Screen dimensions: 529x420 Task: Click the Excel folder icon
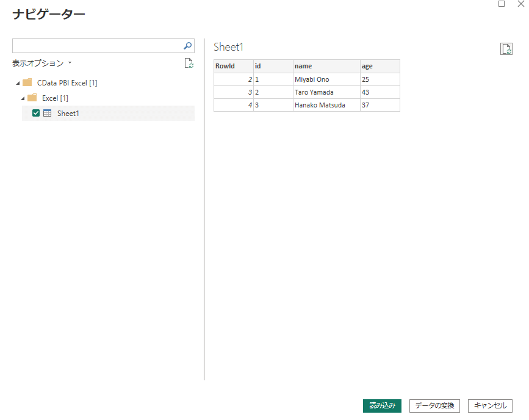click(32, 98)
